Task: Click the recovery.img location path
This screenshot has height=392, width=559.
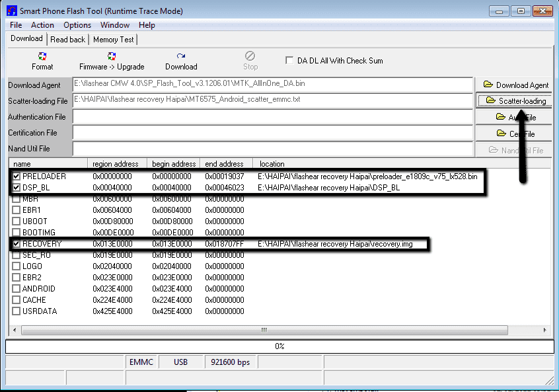Action: (x=335, y=244)
